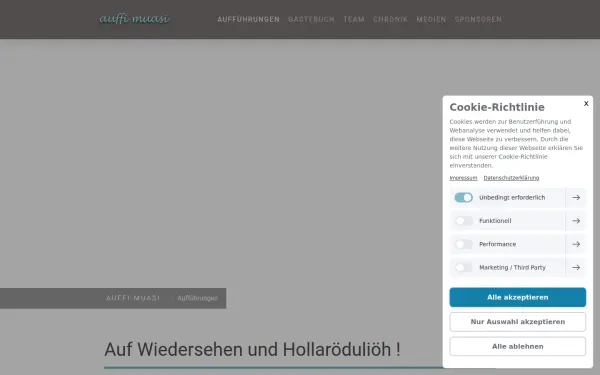Expand Performance details arrow

576,244
